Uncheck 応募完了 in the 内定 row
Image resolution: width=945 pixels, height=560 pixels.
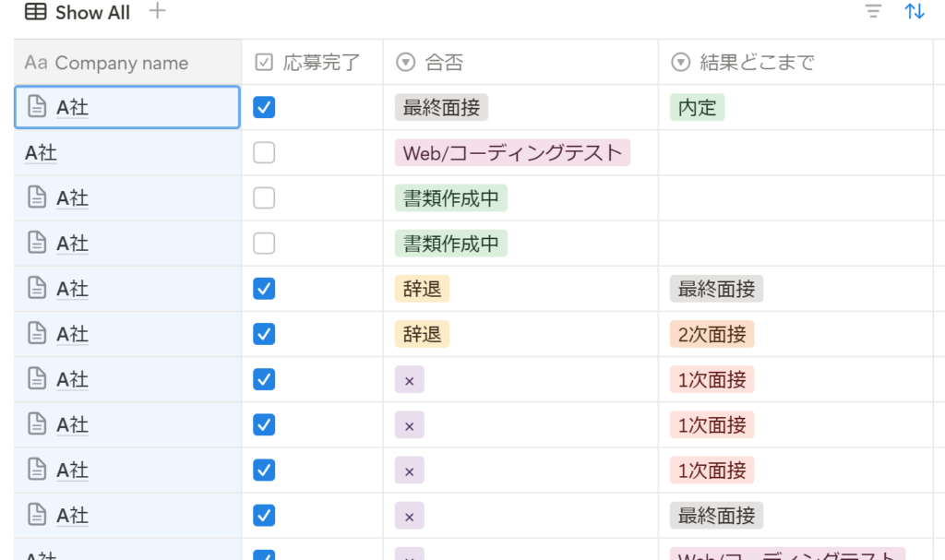(264, 107)
